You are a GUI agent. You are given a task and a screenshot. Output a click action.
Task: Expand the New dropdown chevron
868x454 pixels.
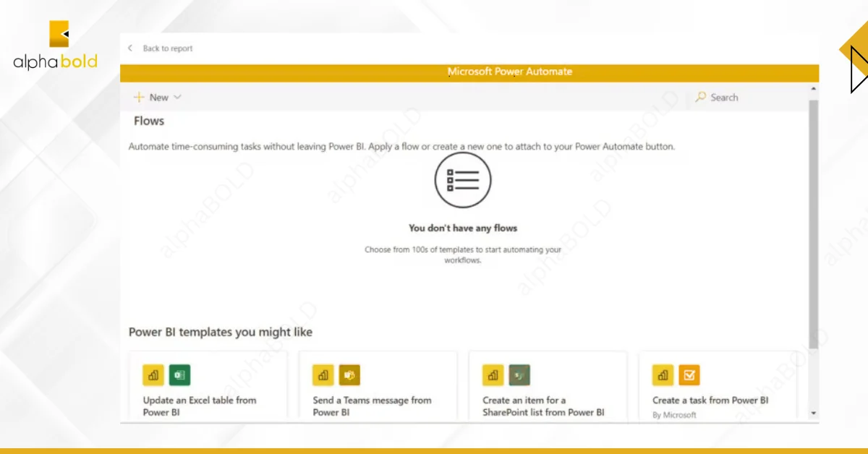pyautogui.click(x=177, y=98)
